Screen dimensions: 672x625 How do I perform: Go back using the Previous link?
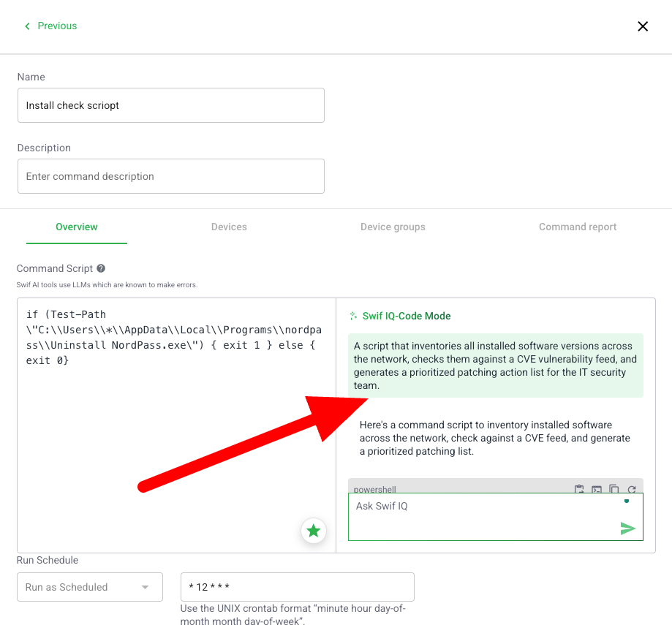pyautogui.click(x=50, y=26)
